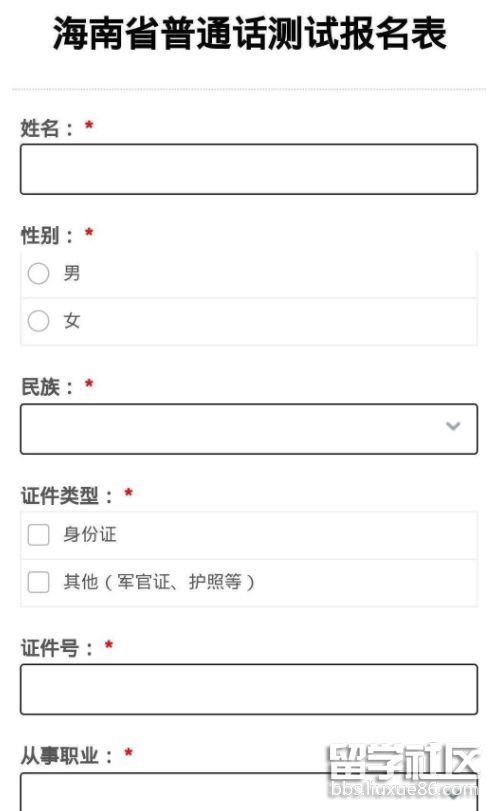
Task: Select the 男 radio button
Action: tap(38, 273)
